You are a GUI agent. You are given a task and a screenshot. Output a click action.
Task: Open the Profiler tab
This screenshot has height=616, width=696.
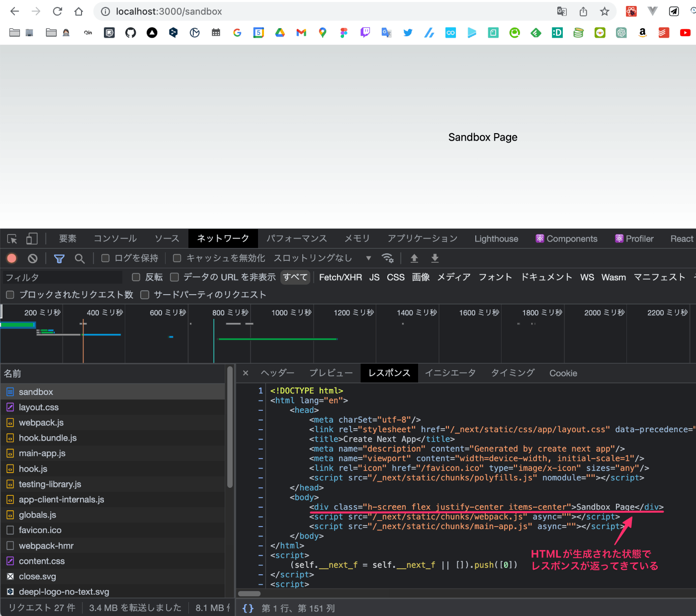point(634,239)
